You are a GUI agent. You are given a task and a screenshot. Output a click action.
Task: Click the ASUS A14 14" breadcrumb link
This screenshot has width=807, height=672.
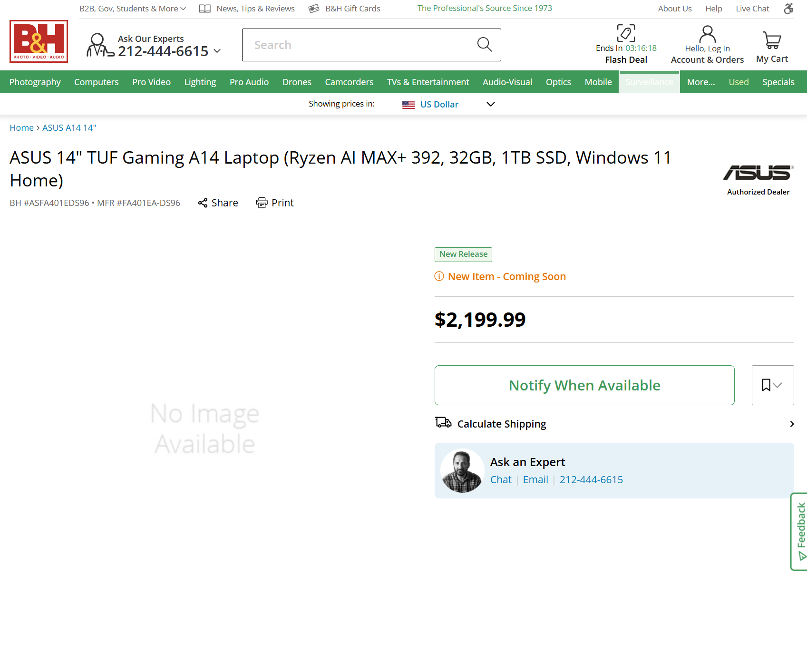(x=69, y=128)
